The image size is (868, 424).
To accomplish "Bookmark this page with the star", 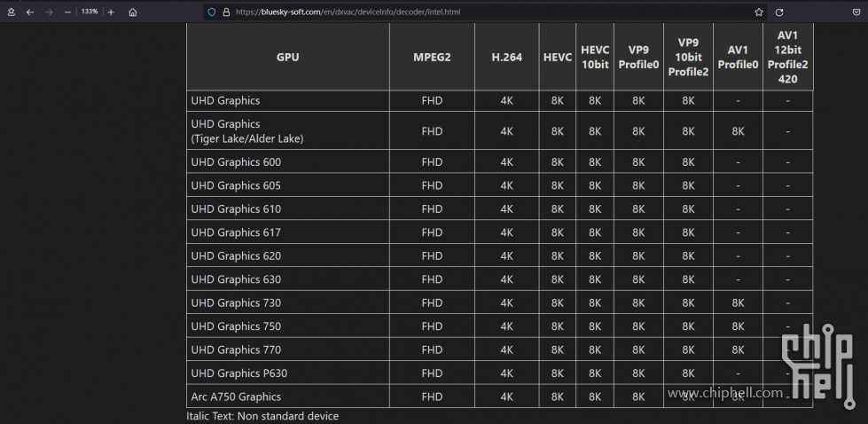I will coord(759,12).
